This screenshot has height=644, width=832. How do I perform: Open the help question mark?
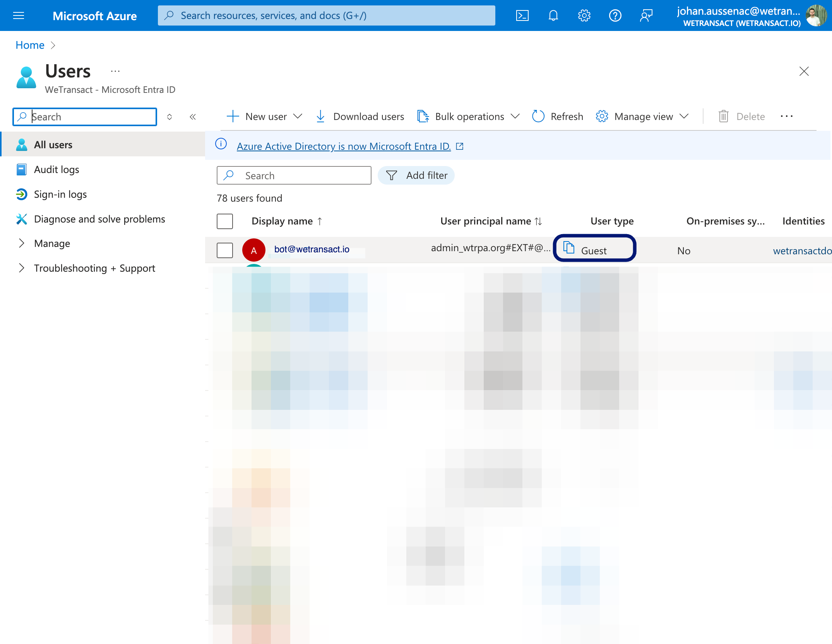tap(615, 15)
